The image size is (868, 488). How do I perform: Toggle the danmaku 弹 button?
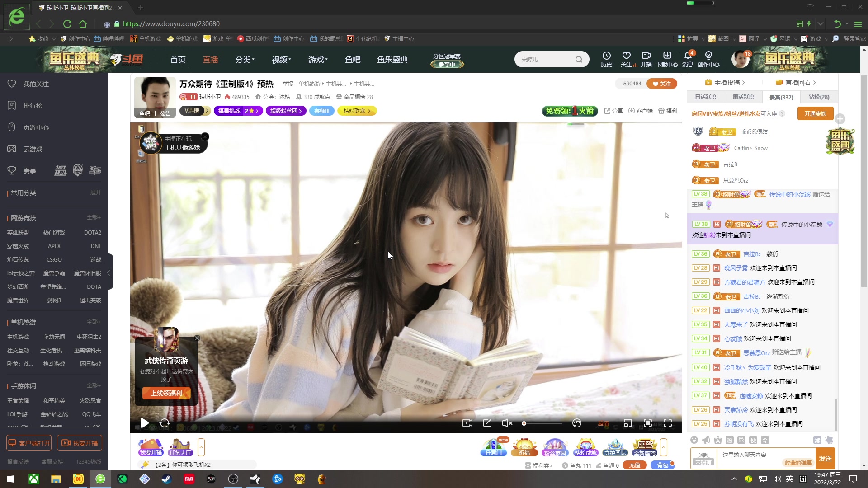pyautogui.click(x=577, y=423)
